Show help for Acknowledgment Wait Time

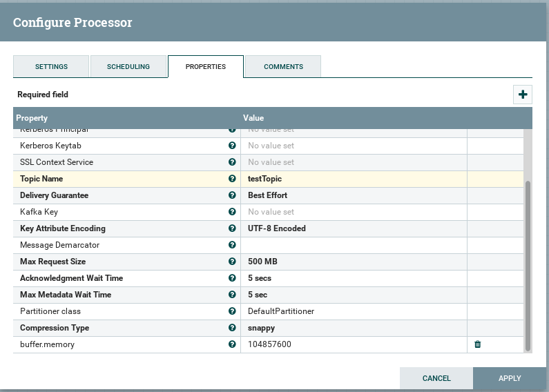click(232, 278)
